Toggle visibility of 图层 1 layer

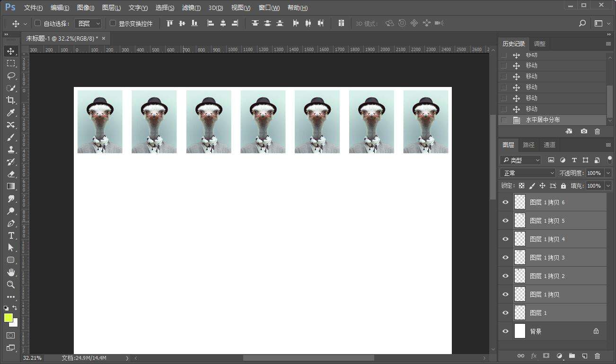505,313
